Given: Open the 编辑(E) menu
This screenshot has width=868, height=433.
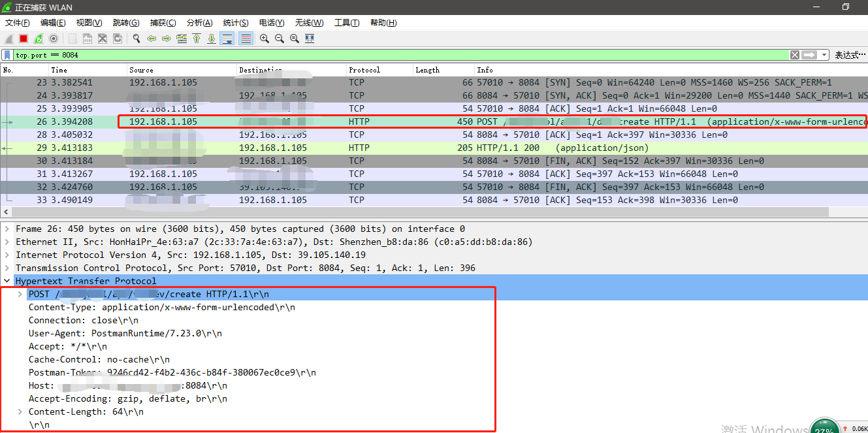Looking at the screenshot, I should pyautogui.click(x=53, y=23).
